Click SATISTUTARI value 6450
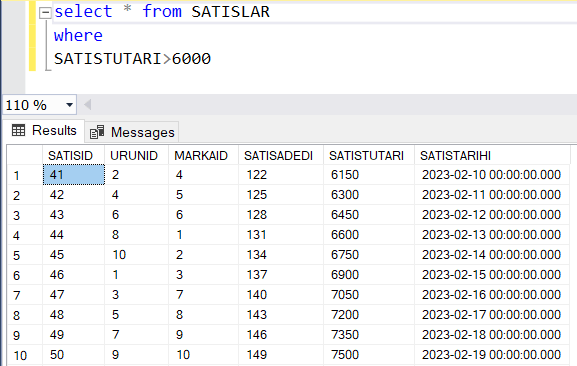Image resolution: width=577 pixels, height=366 pixels. (369, 214)
